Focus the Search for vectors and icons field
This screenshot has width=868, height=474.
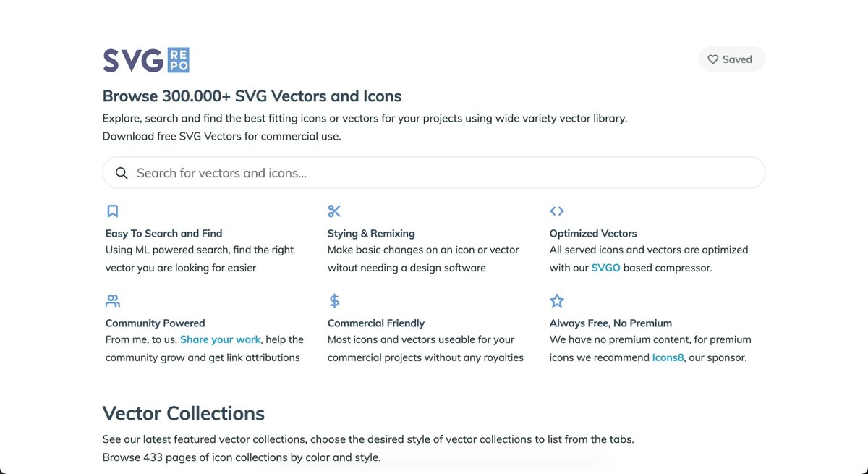click(434, 173)
